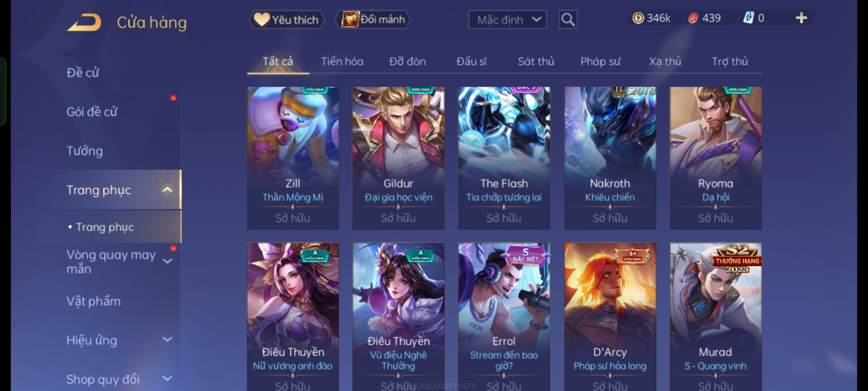Open Gói đề cử in sidebar
Image resolution: width=868 pixels, height=391 pixels.
tap(92, 112)
